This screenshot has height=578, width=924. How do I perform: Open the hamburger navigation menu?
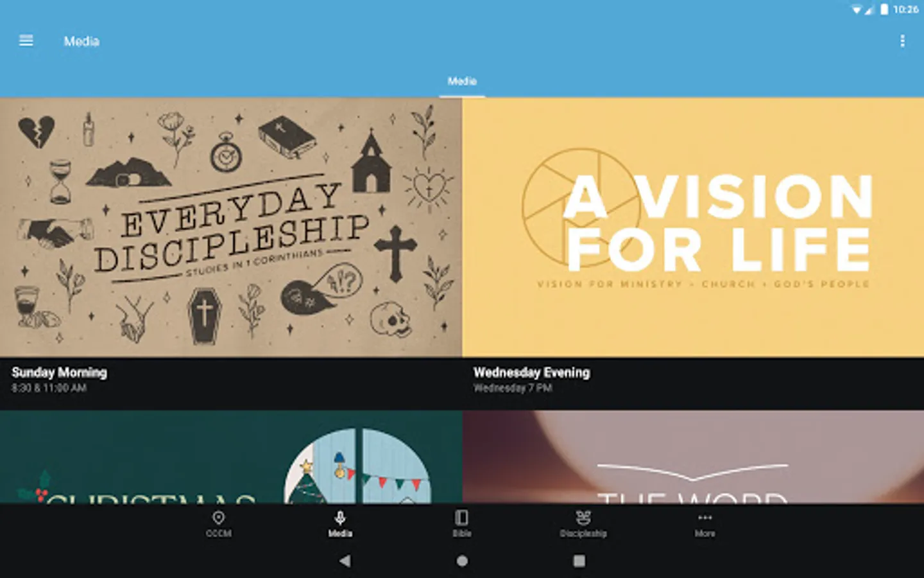26,41
